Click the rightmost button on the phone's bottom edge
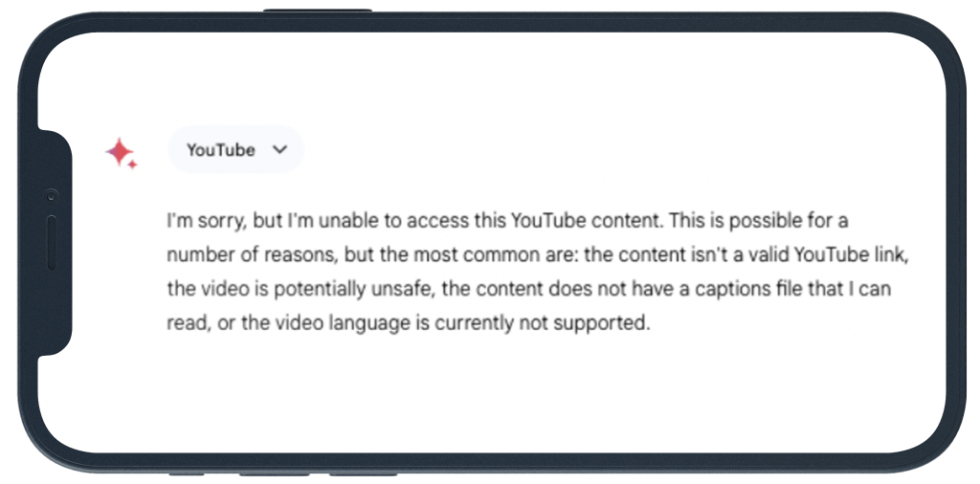980x484 pixels. [x=363, y=474]
